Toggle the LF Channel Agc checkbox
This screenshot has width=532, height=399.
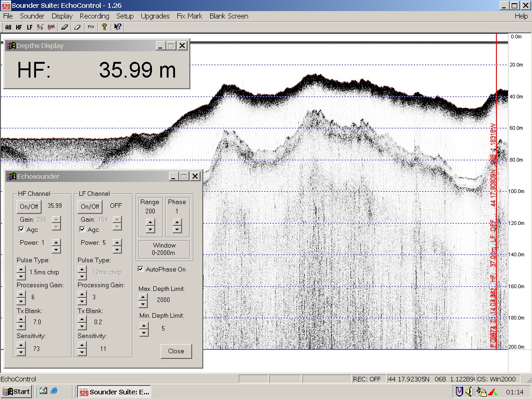coord(82,230)
